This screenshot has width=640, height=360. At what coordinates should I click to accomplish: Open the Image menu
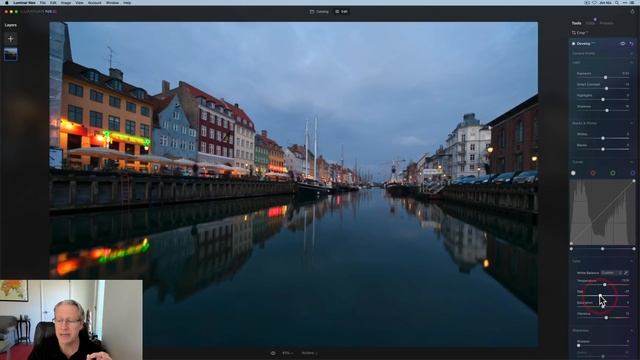pyautogui.click(x=66, y=2)
